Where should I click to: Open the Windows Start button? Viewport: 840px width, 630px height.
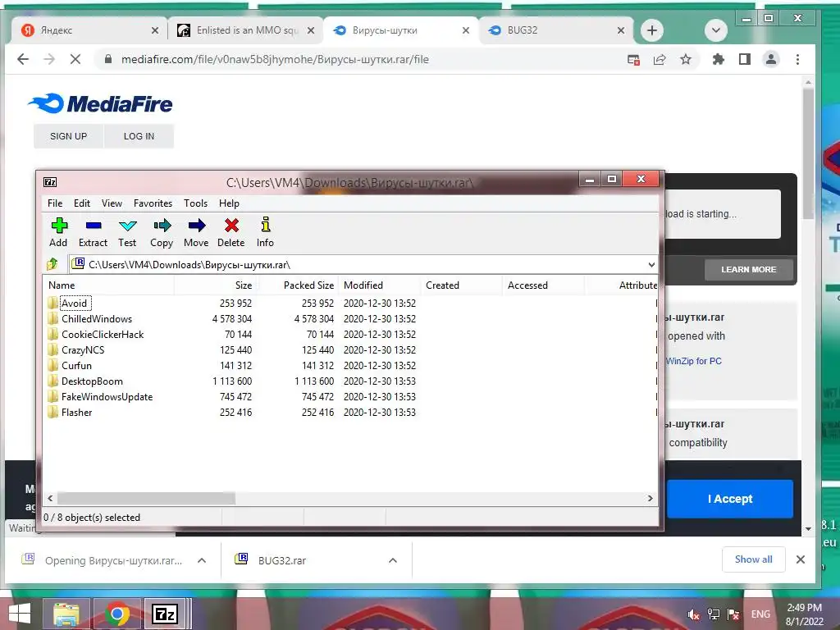coord(20,614)
